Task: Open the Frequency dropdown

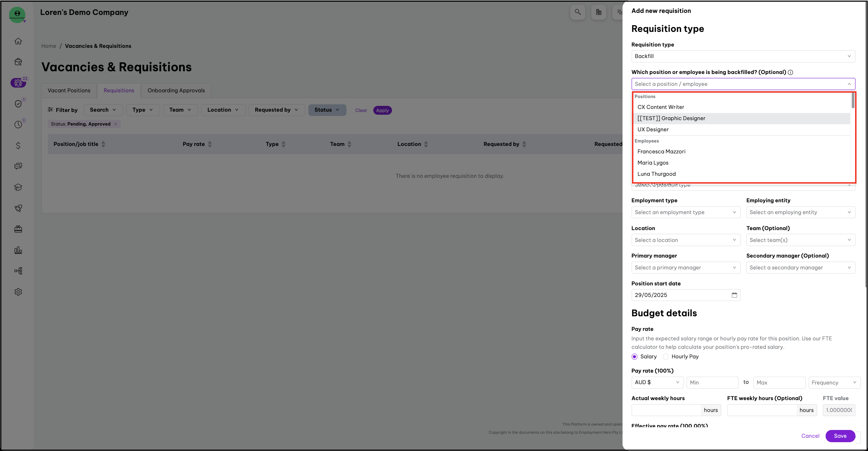Action: (x=834, y=382)
